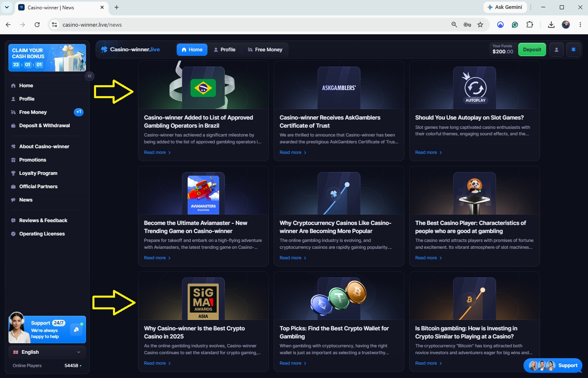View site information icon beside the URL
This screenshot has width=588, height=378.
[54, 25]
